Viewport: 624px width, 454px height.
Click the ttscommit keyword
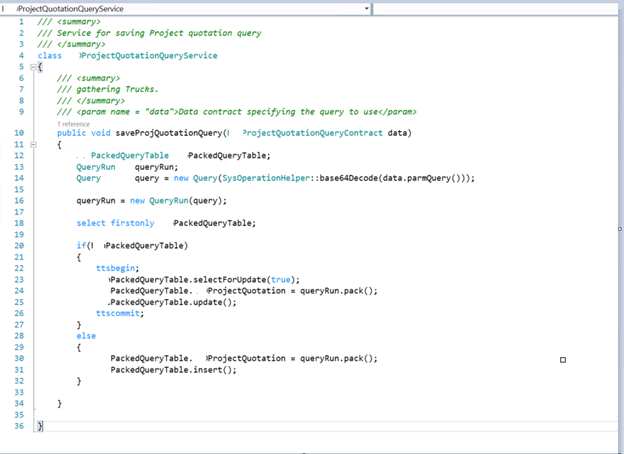(x=118, y=314)
